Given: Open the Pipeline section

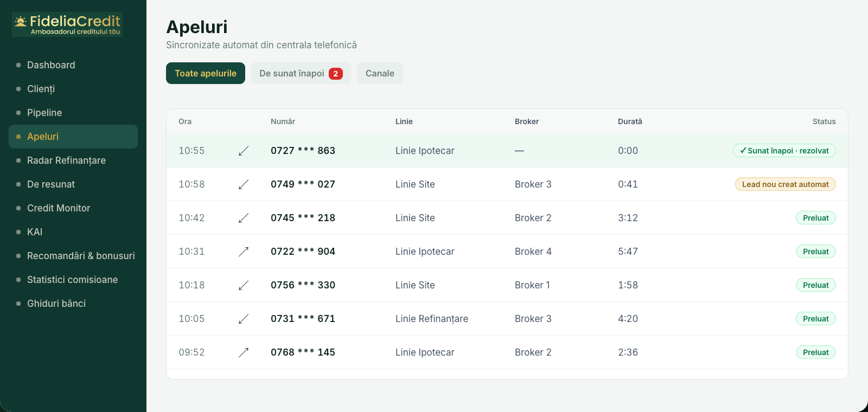Looking at the screenshot, I should [x=73, y=113].
